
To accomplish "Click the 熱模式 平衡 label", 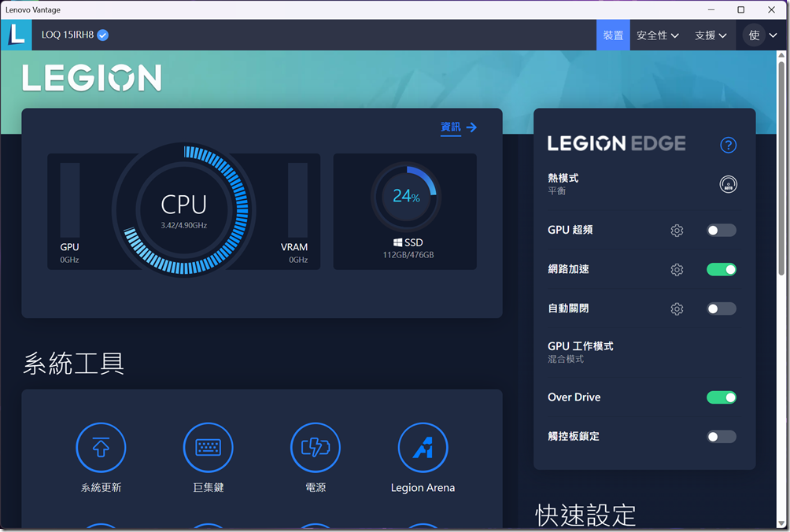I will tap(563, 184).
